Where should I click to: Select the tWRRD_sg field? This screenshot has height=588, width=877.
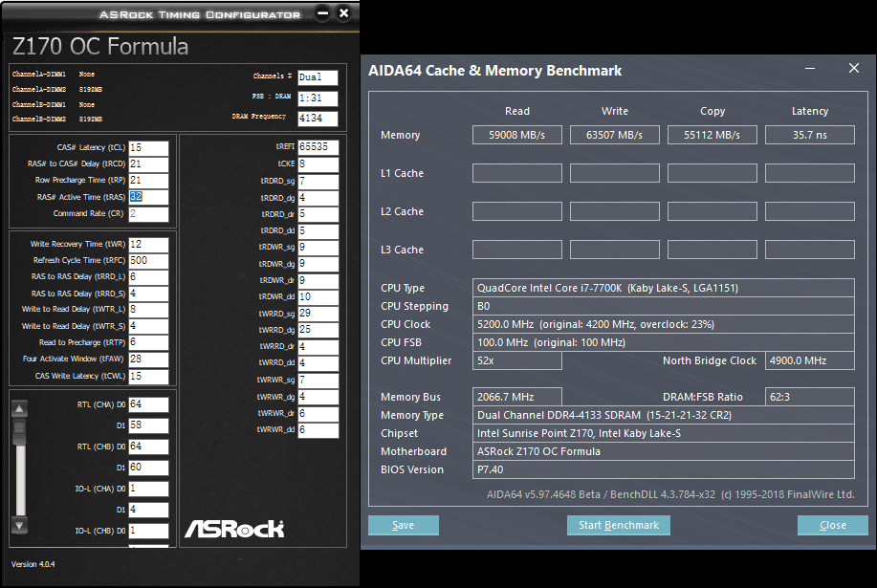[x=318, y=313]
